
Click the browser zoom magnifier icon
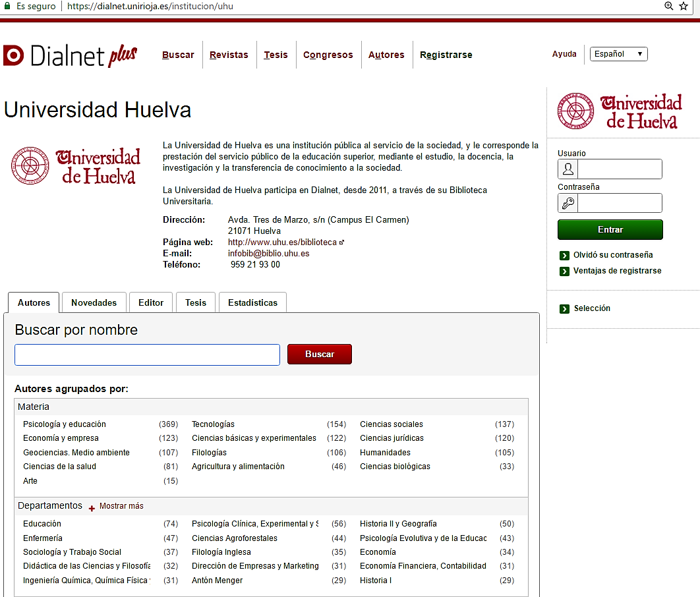point(669,6)
